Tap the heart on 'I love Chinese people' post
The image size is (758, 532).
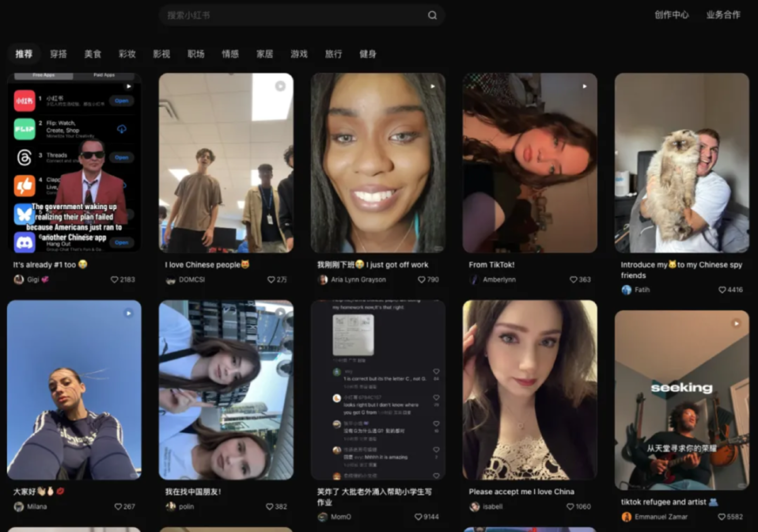click(x=271, y=280)
